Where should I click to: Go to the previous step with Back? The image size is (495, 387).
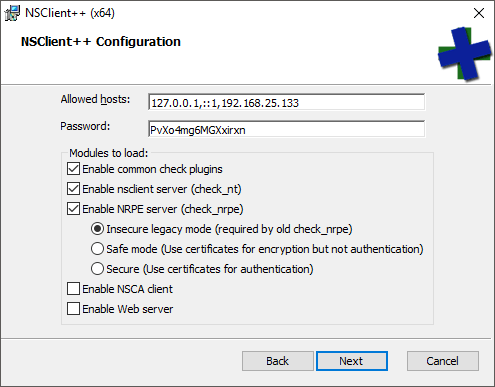278,361
